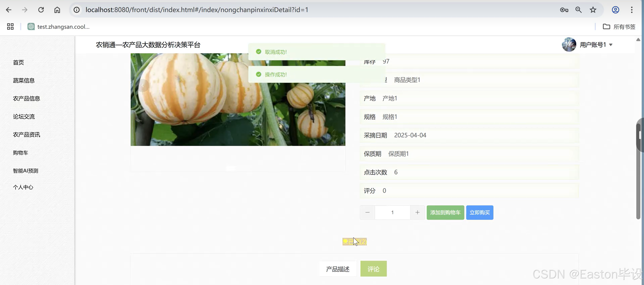The height and width of the screenshot is (285, 644).
Task: Open the browser home page icon
Action: 57,10
